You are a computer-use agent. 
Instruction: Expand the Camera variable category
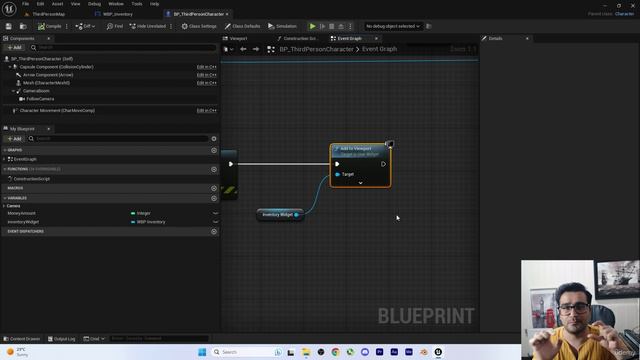click(4, 206)
